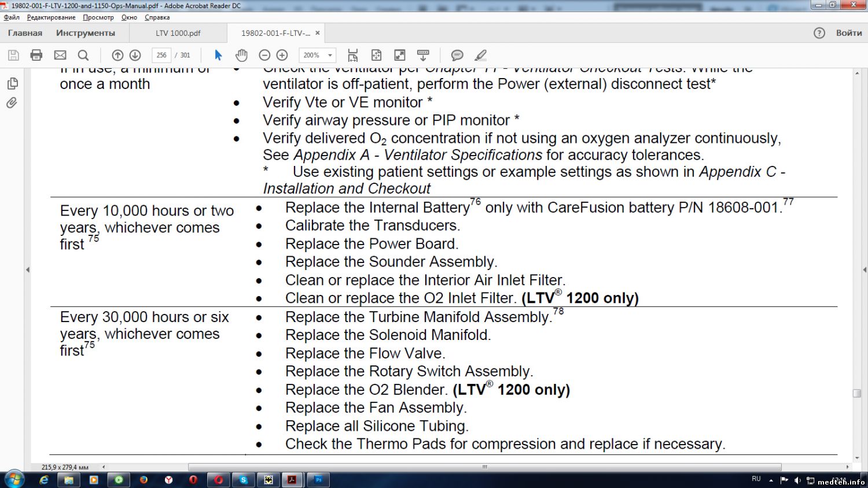Open the Windows Start menu
The image size is (868, 488).
pos(14,479)
